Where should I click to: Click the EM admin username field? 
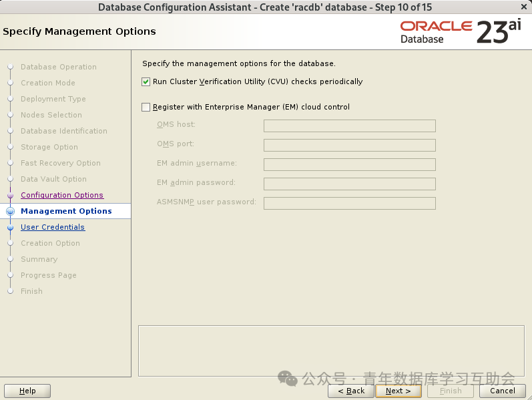click(350, 164)
